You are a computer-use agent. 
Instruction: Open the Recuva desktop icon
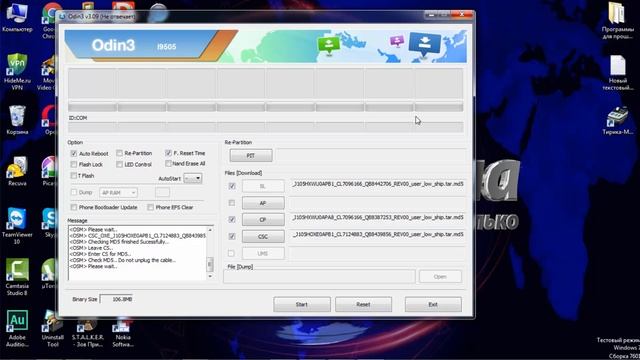coord(17,171)
